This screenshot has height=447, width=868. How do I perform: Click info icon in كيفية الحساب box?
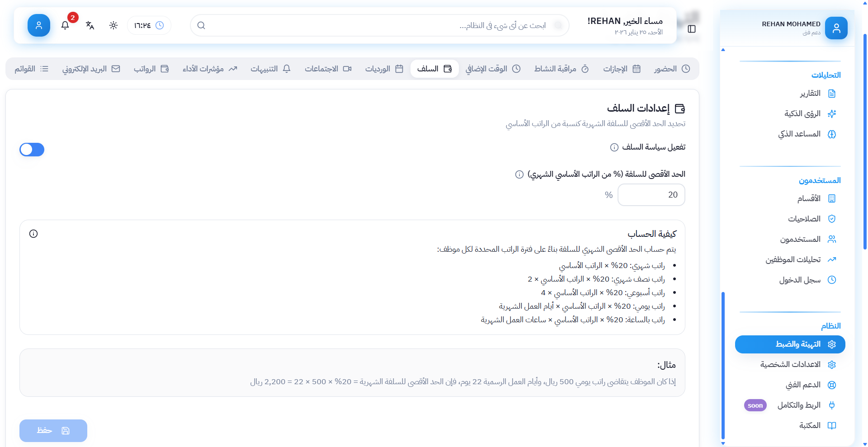[x=33, y=234]
